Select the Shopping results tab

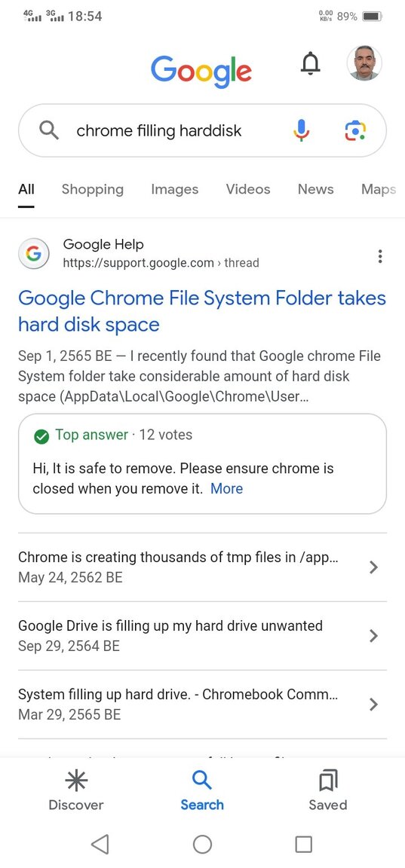[x=93, y=189]
